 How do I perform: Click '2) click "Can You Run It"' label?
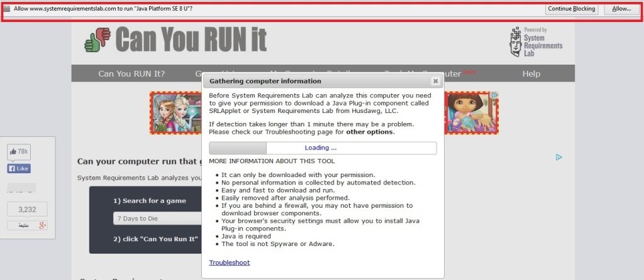coord(156,239)
